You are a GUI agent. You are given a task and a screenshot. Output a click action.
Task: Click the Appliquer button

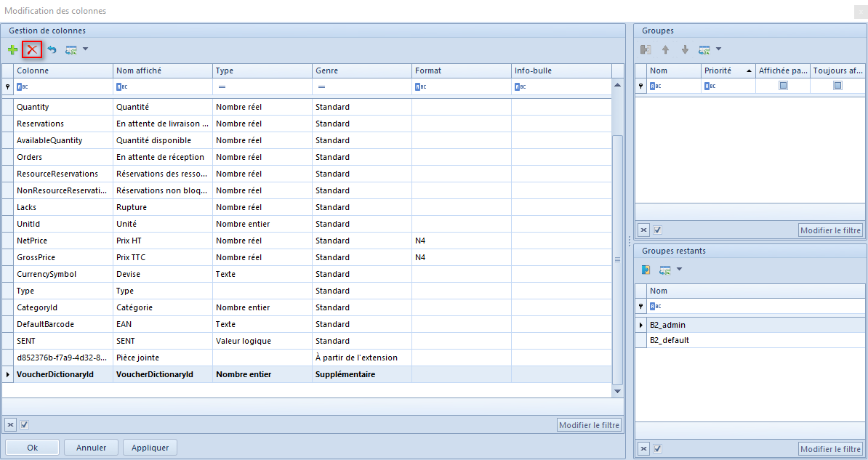(x=150, y=447)
